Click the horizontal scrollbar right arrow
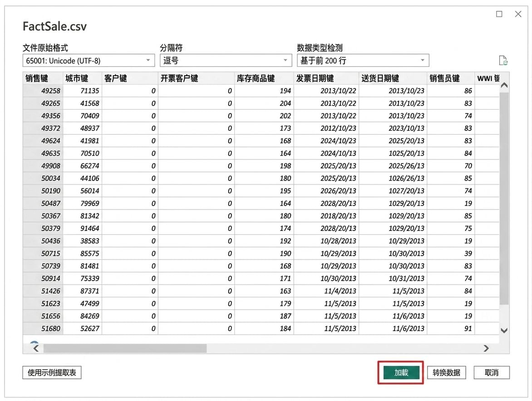The image size is (532, 401). click(486, 348)
